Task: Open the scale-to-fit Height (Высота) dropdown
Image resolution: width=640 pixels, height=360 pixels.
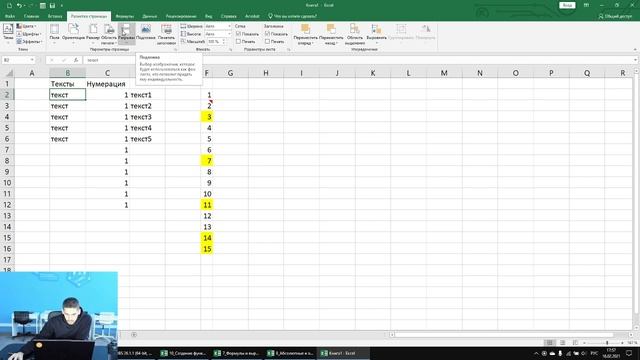Action: 218,34
